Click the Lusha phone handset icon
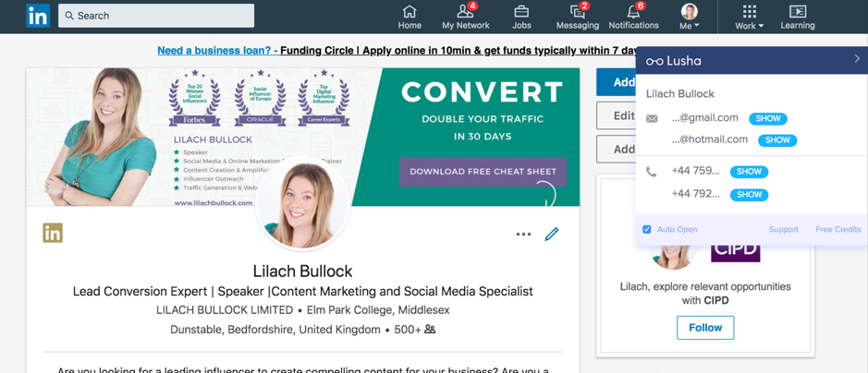 pos(652,172)
